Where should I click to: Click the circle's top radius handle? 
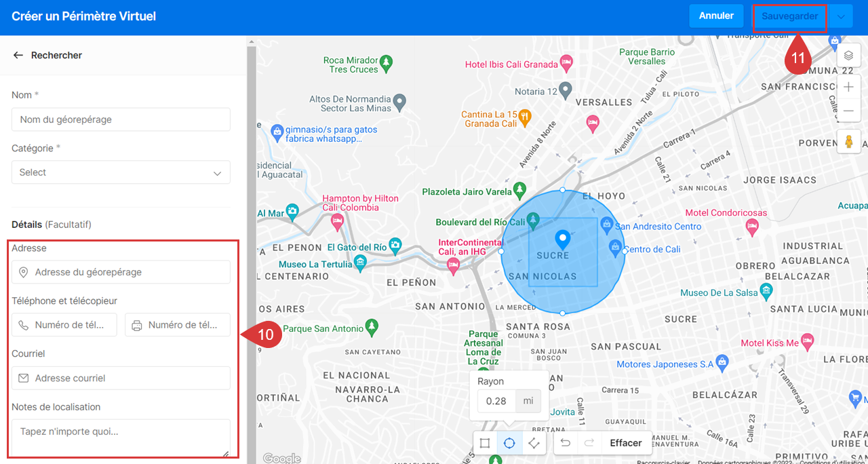(562, 190)
